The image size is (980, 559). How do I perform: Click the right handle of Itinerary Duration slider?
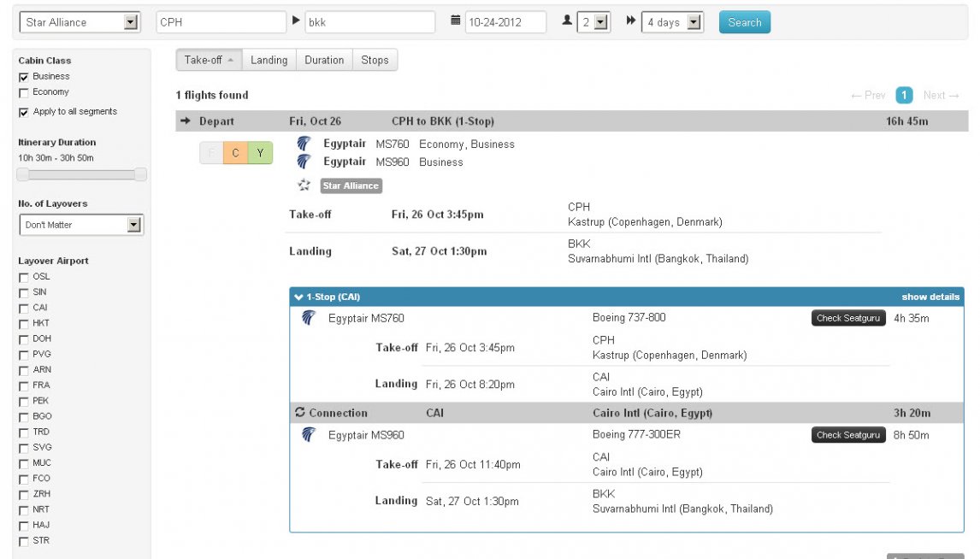point(140,174)
